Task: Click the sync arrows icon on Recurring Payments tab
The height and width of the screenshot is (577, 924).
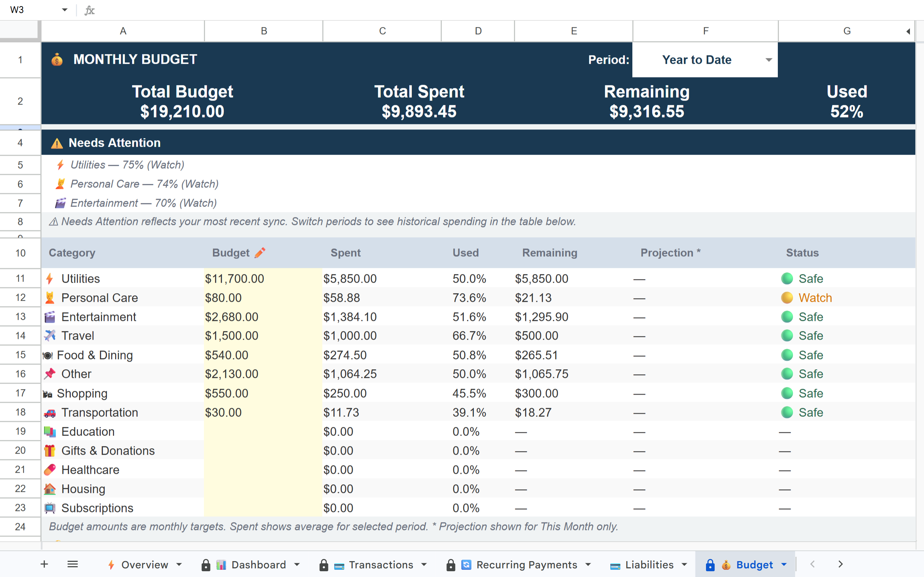Action: click(x=467, y=565)
